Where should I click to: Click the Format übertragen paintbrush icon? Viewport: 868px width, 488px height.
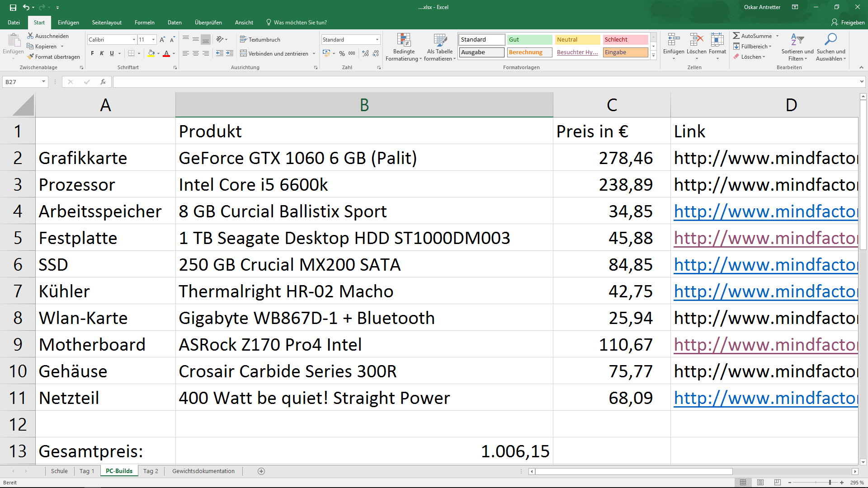pyautogui.click(x=31, y=57)
